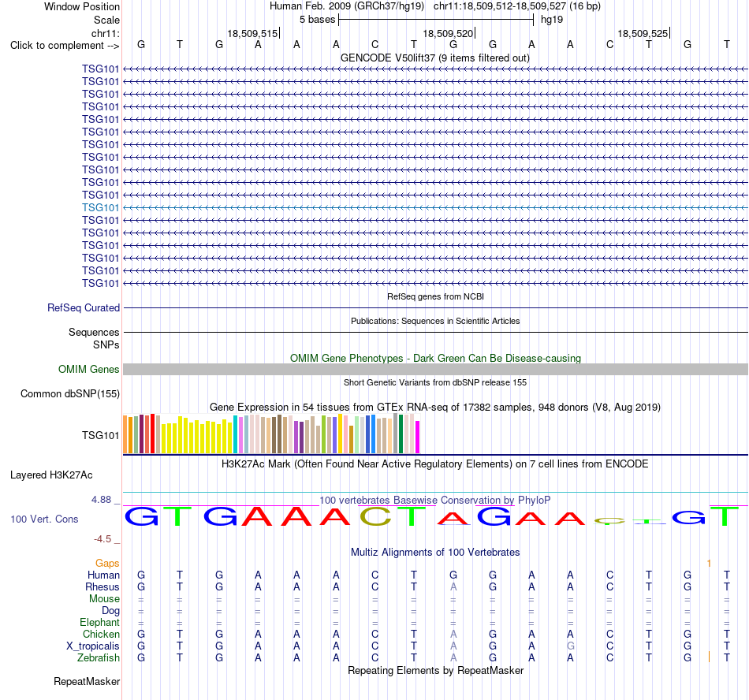Click the 'Sequences' track label
Screen dimensions: 749x700
pos(94,333)
